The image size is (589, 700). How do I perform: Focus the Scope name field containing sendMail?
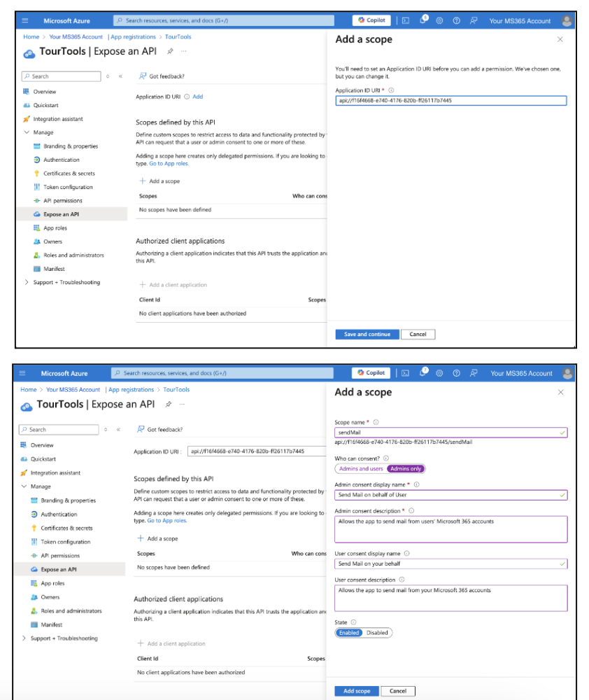pyautogui.click(x=451, y=433)
